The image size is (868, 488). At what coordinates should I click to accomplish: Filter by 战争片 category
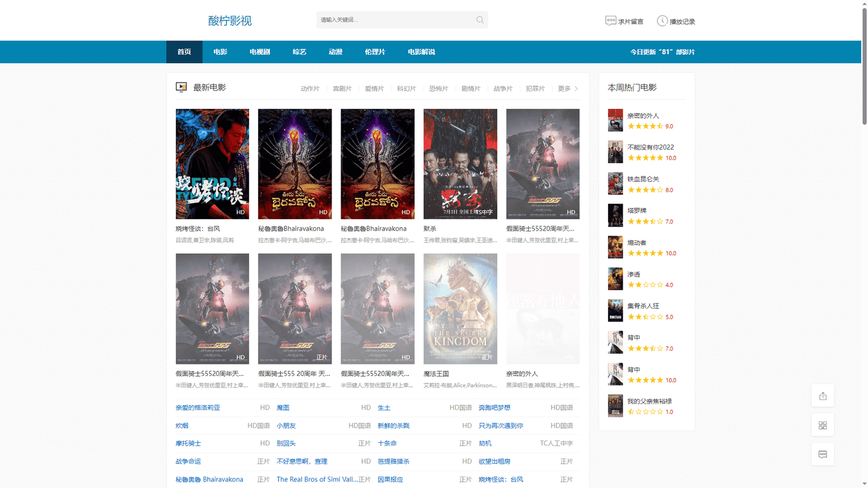503,89
